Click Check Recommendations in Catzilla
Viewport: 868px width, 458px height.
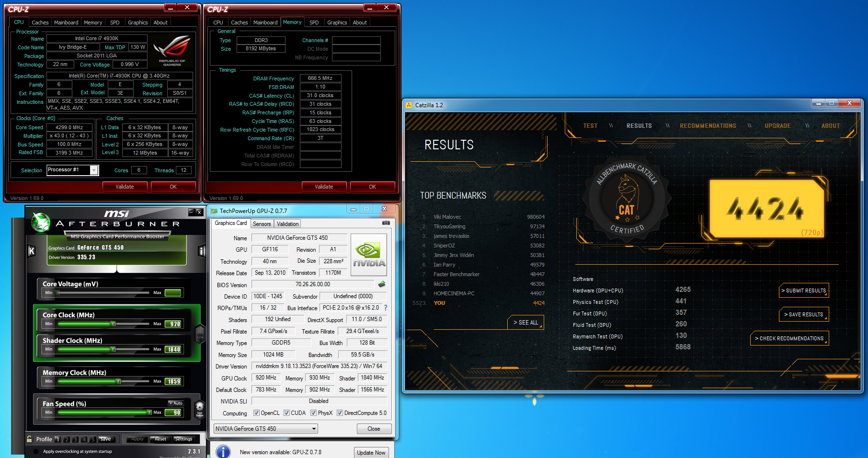point(789,338)
